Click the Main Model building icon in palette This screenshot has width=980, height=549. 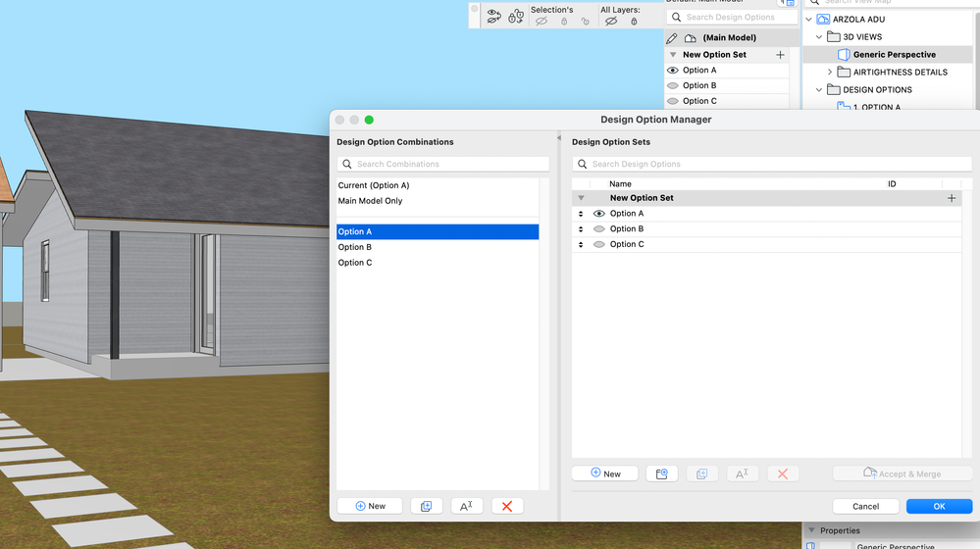click(x=690, y=38)
